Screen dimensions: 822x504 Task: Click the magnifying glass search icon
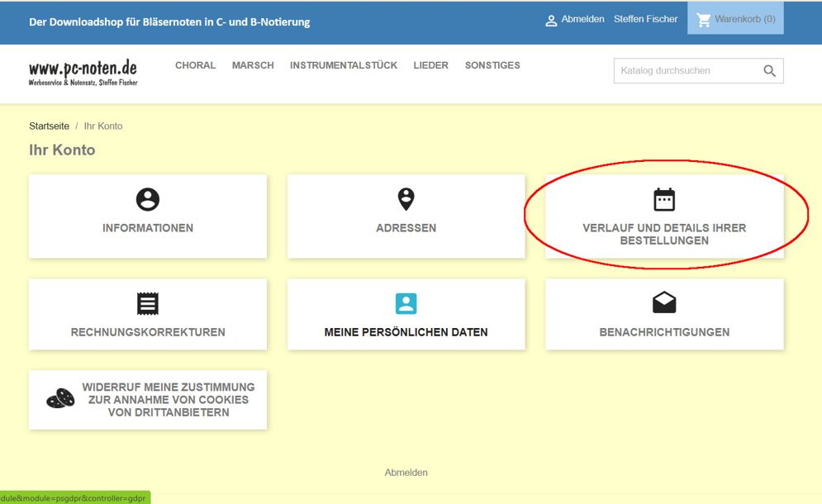769,71
